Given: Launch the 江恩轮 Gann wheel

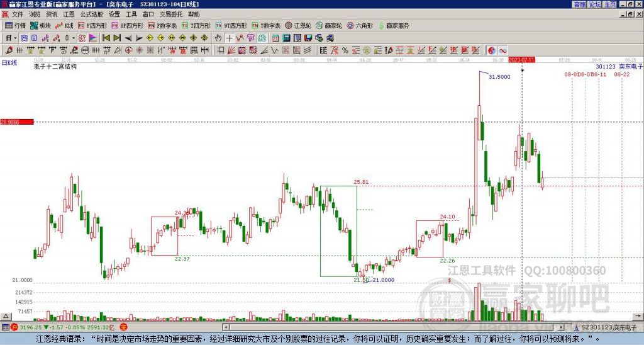Looking at the screenshot, I should coord(298,25).
